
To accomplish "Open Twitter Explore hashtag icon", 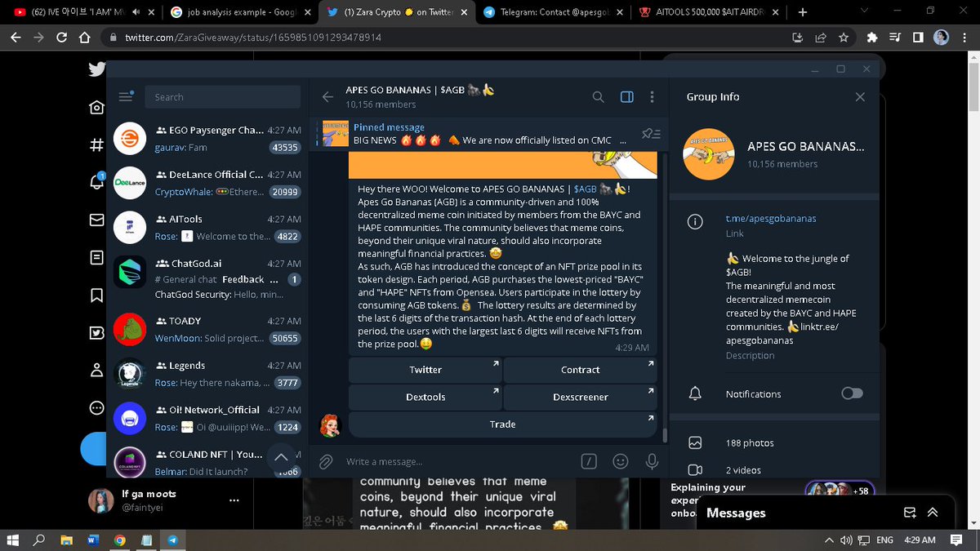I will pos(96,145).
